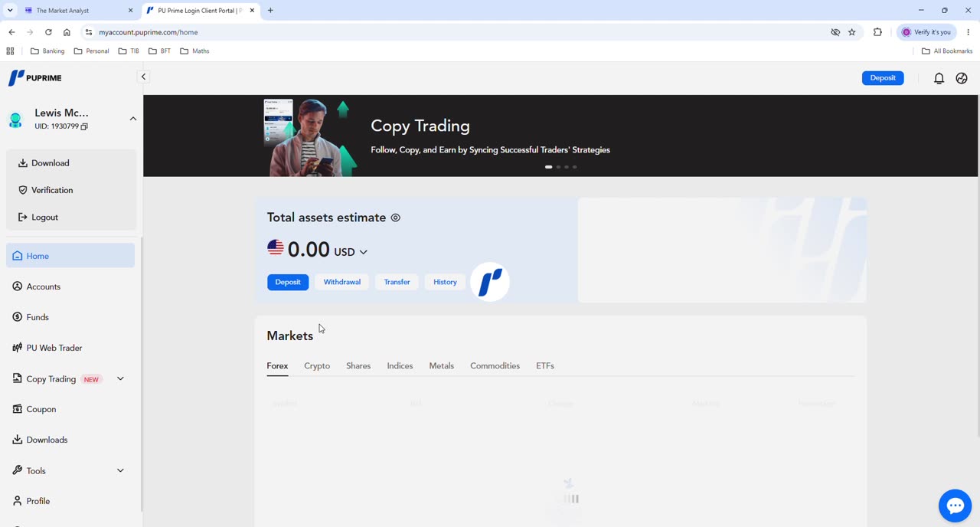
Task: Switch to the Crypto markets tab
Action: tap(317, 366)
